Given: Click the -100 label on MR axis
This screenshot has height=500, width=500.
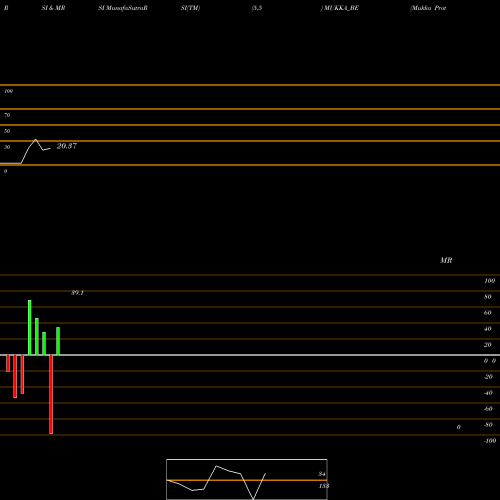Looking at the screenshot, I should [x=490, y=441].
